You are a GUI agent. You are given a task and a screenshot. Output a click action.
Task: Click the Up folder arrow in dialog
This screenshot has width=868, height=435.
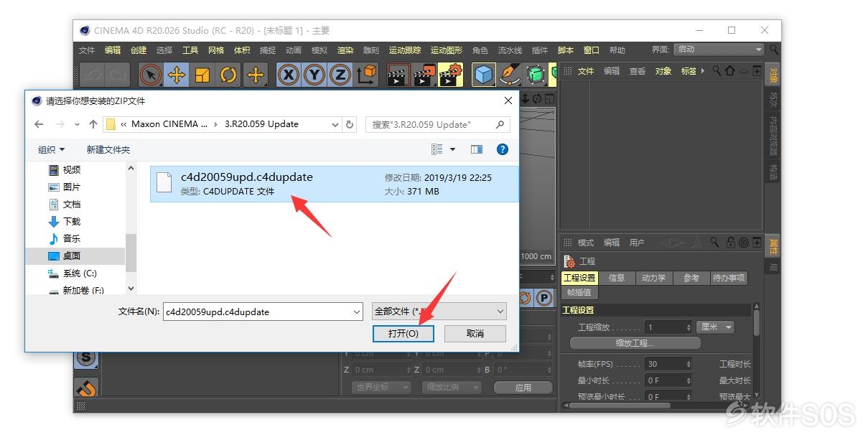click(x=93, y=124)
